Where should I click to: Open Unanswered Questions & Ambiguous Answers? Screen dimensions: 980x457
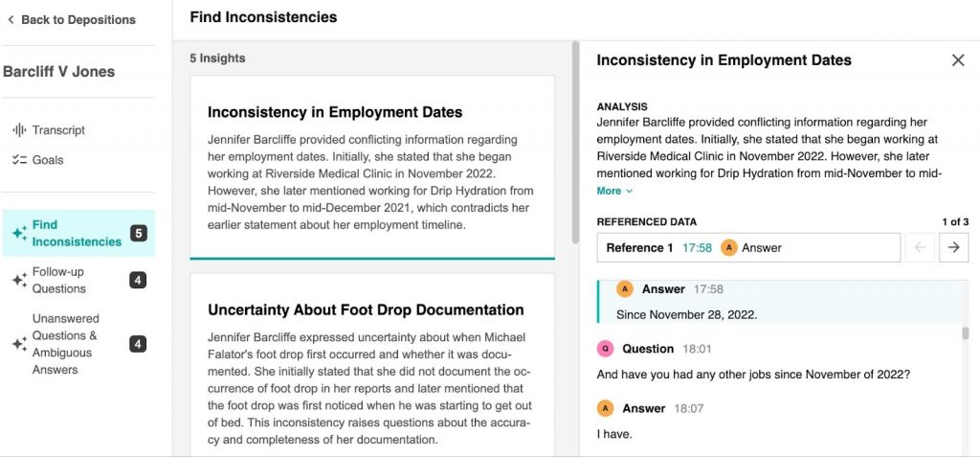[x=65, y=344]
